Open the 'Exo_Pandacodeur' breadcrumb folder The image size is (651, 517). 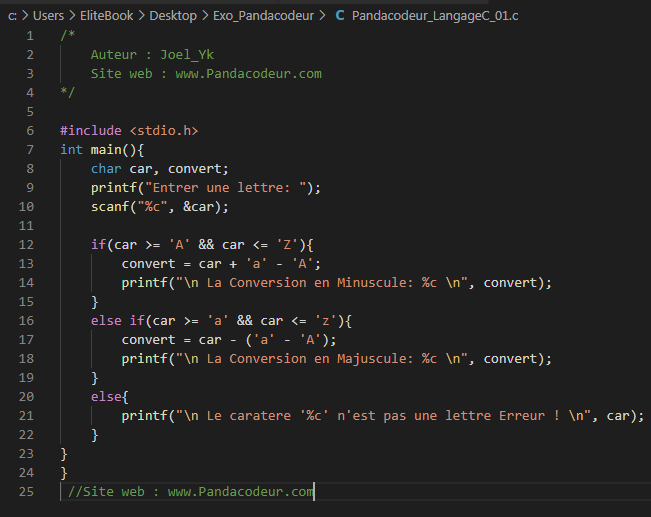(263, 16)
